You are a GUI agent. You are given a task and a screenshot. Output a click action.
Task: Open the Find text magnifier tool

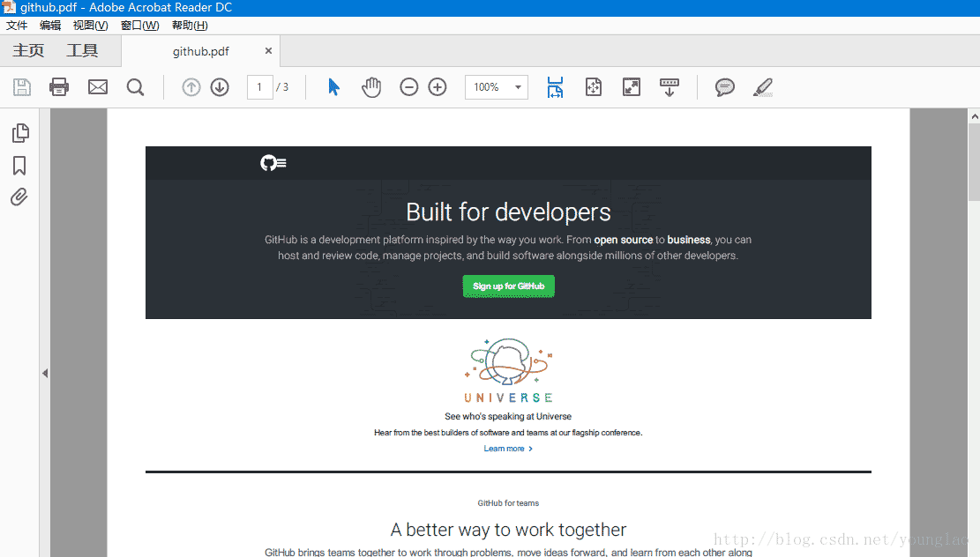click(x=135, y=86)
